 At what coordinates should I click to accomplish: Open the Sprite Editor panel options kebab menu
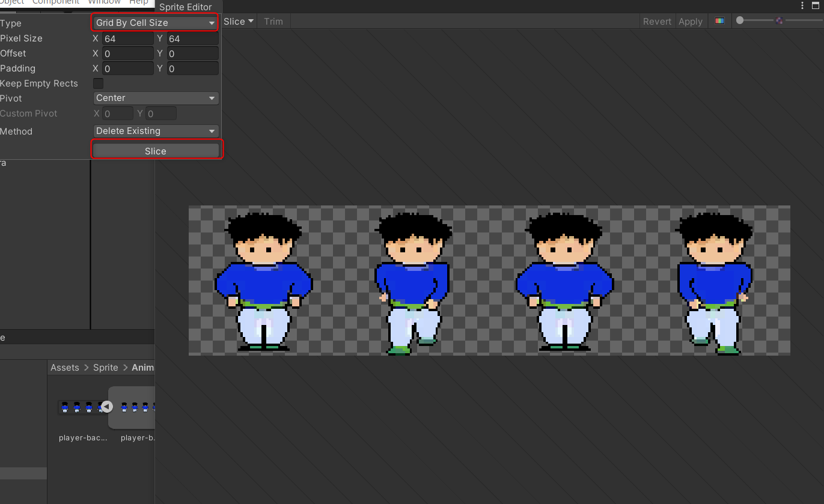[802, 5]
